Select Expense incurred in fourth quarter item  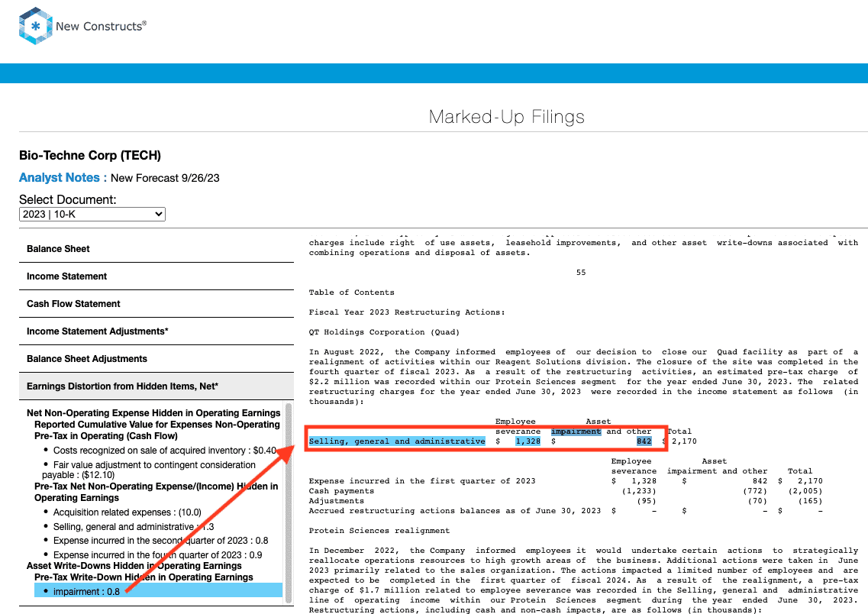158,554
